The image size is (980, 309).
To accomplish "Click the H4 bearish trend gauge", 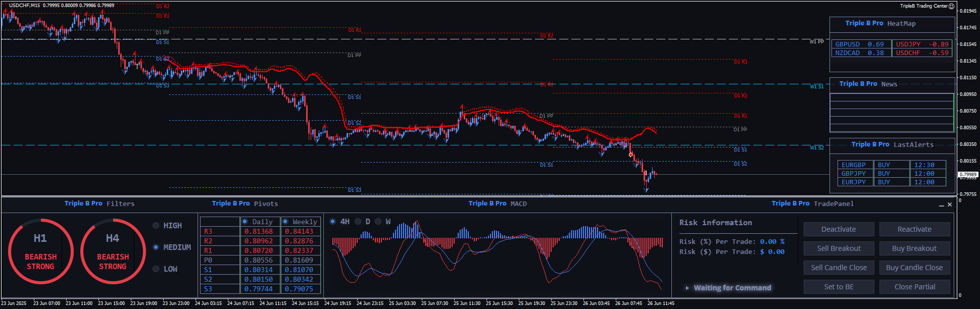I will 113,251.
